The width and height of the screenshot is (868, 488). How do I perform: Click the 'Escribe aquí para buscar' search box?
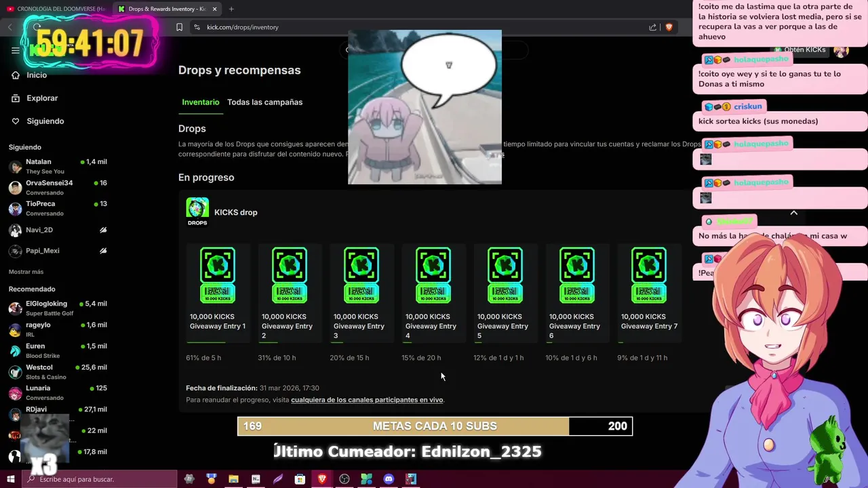point(100,479)
